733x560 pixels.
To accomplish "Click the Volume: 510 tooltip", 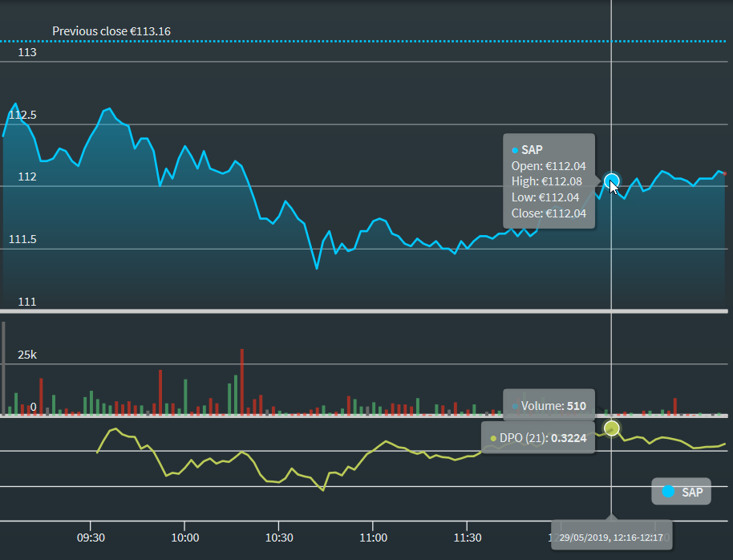I will tap(549, 406).
